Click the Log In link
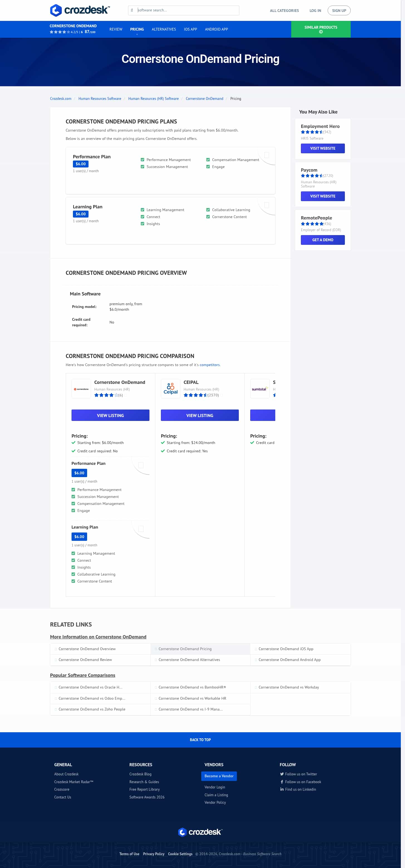Viewport: 405px width, 868px height. coord(315,11)
